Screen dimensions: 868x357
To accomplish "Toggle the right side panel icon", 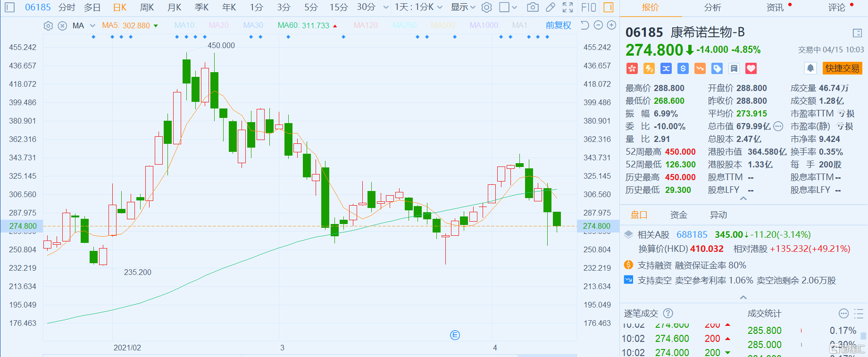I will 609,8.
